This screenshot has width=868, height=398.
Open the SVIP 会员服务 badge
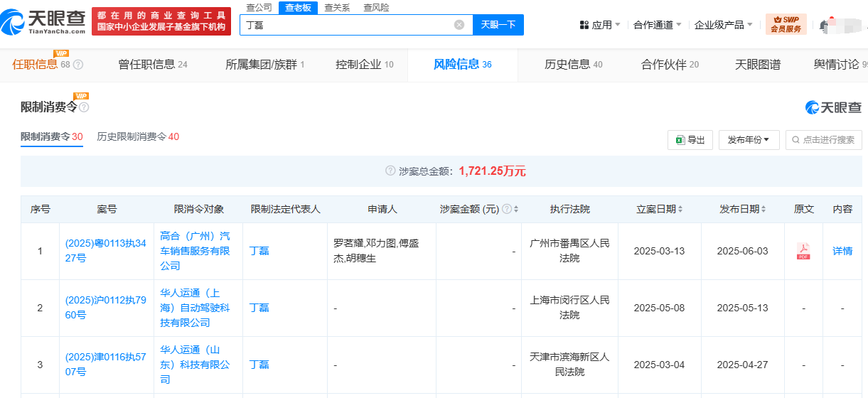(786, 25)
